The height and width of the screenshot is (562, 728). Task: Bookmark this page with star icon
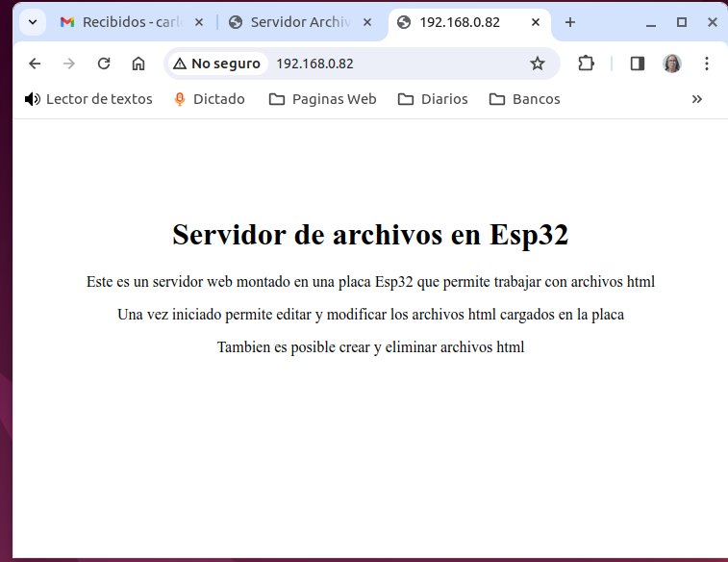pos(538,64)
